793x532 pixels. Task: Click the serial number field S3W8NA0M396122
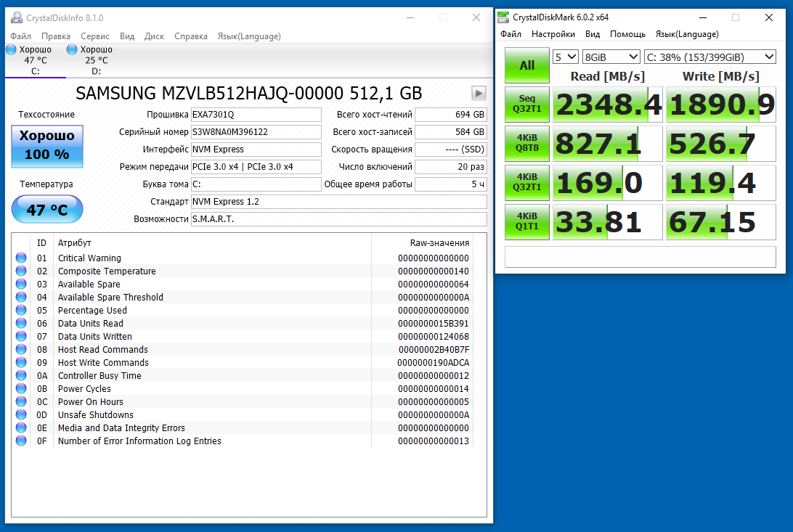(256, 132)
